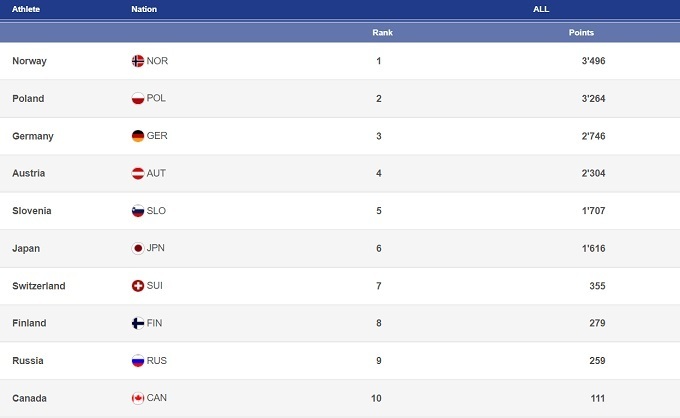This screenshot has height=418, width=680.
Task: Click the Russia flag icon
Action: (x=138, y=361)
